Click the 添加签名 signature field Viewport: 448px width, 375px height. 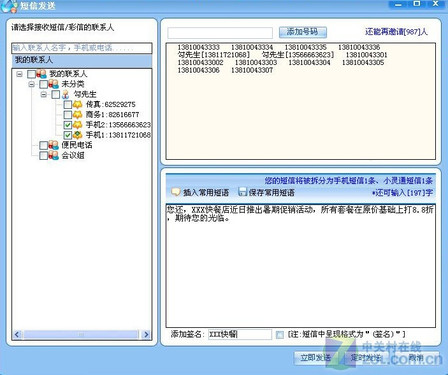tap(240, 334)
